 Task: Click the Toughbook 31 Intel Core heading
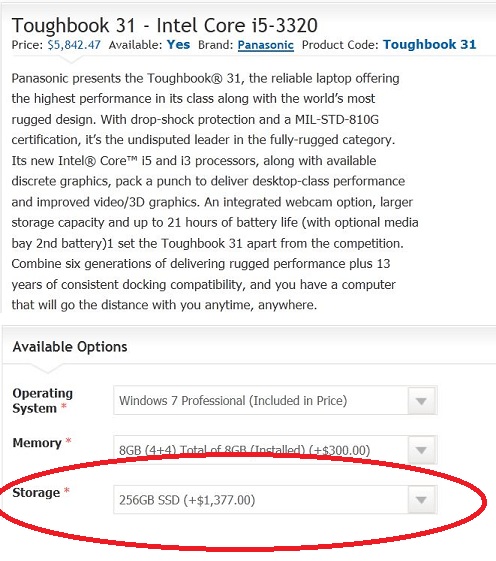click(165, 25)
